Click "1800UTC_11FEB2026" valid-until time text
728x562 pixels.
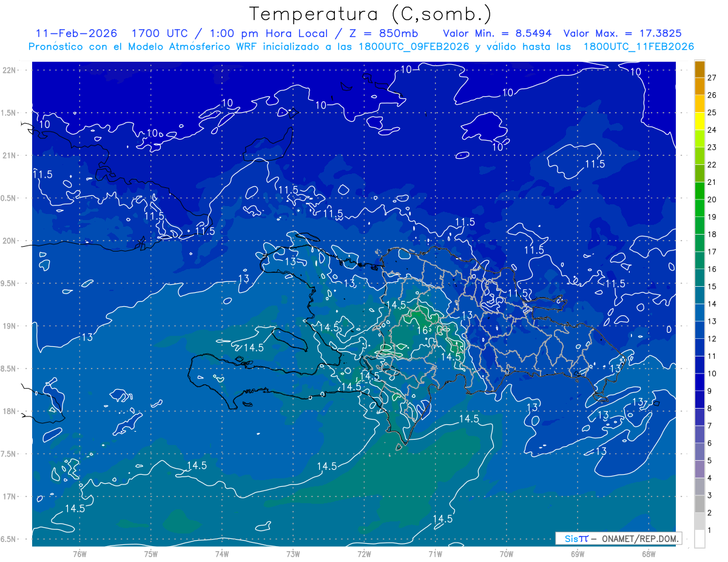click(638, 47)
